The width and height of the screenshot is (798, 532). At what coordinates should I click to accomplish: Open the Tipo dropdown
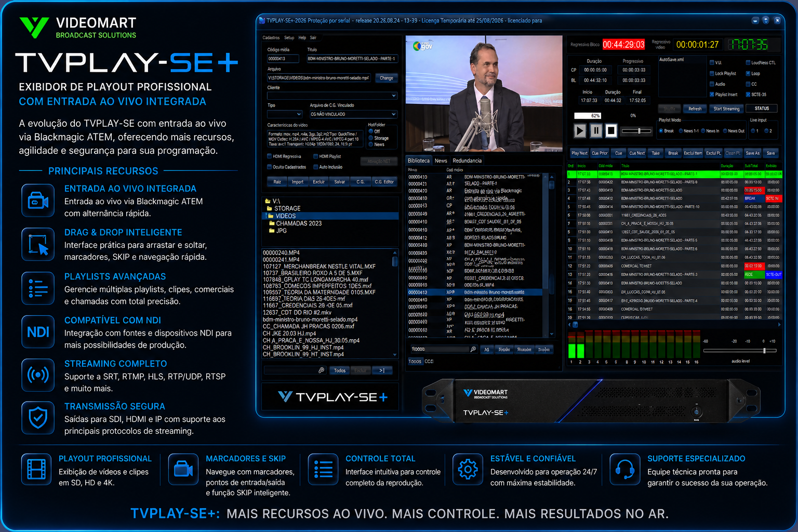285,114
